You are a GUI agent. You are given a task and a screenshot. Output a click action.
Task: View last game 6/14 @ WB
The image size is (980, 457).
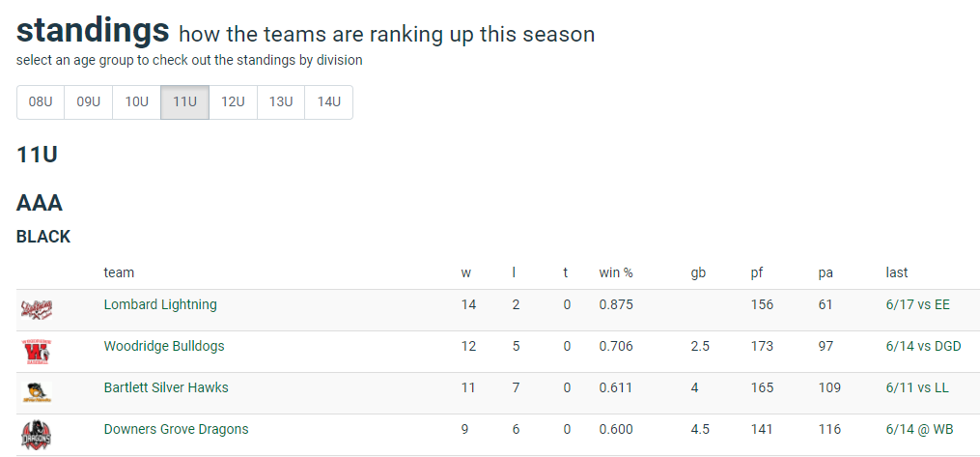tap(919, 429)
